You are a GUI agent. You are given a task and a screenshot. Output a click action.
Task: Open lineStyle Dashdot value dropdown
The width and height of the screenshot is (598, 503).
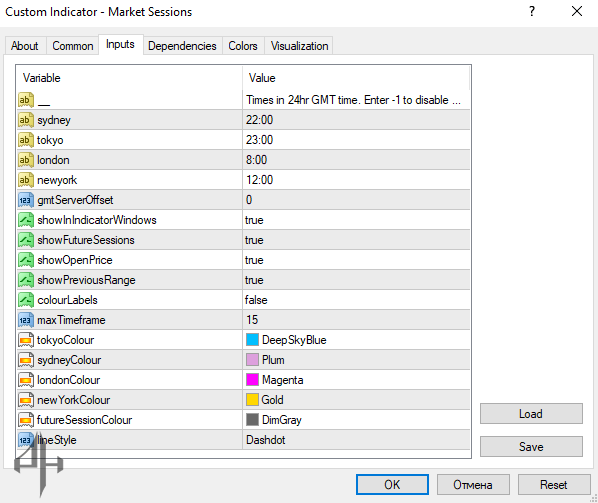pos(356,440)
